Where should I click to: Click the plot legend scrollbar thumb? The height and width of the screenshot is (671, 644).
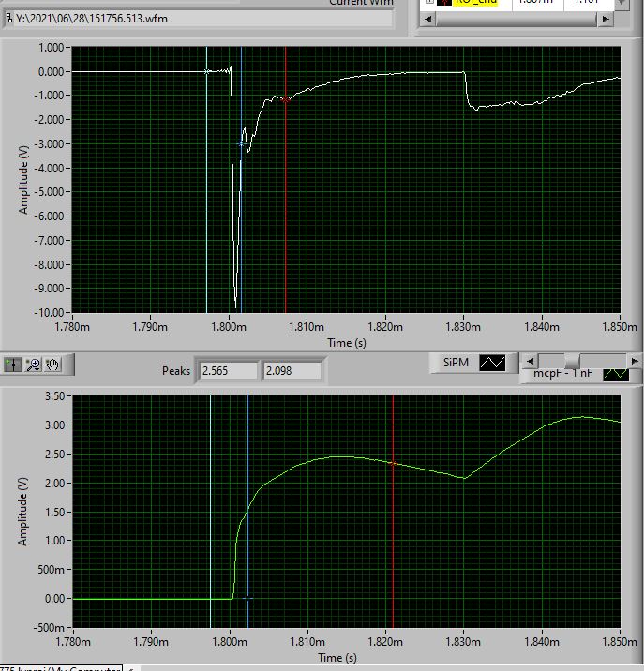tap(572, 361)
